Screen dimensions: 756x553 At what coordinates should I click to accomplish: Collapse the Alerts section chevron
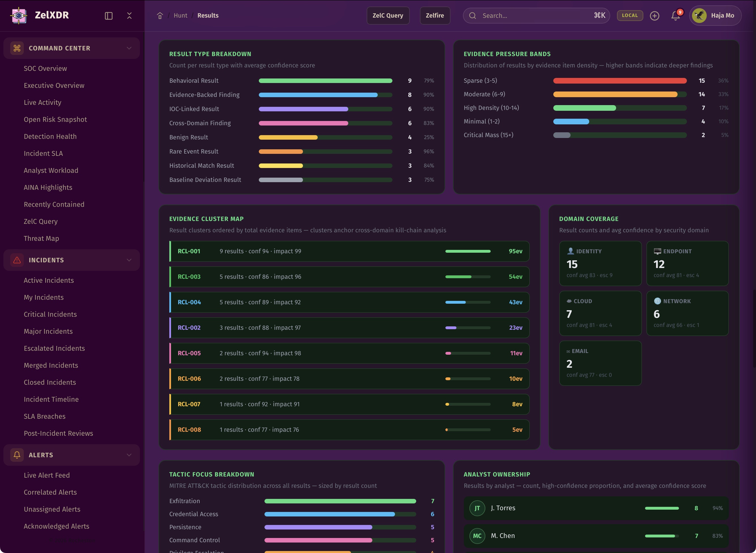click(x=129, y=455)
